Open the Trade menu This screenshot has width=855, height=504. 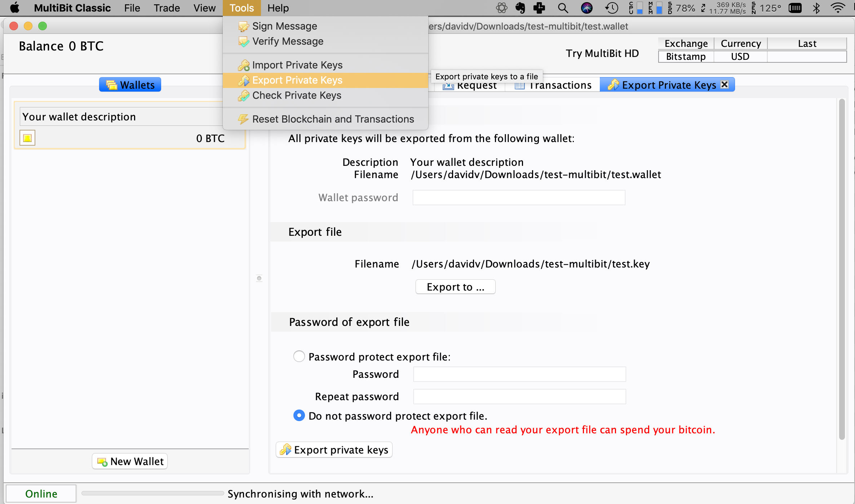(x=167, y=8)
